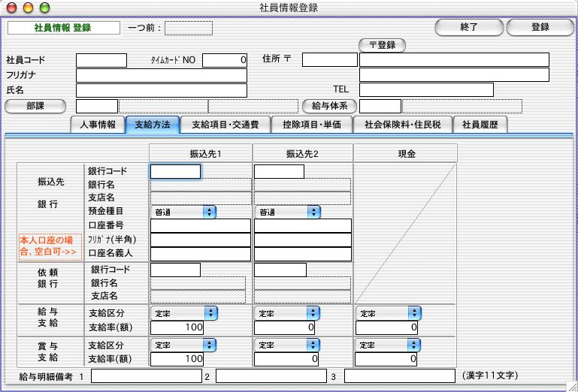Open the 支給項目・交通費 tab
578x392 pixels.
pyautogui.click(x=222, y=125)
